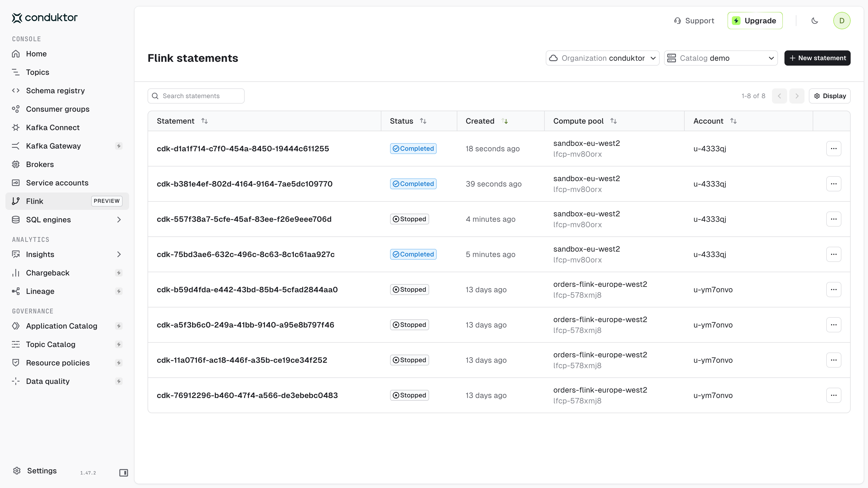Screen dimensions: 868x488
Task: Open Catalog demo dropdown
Action: pos(721,58)
